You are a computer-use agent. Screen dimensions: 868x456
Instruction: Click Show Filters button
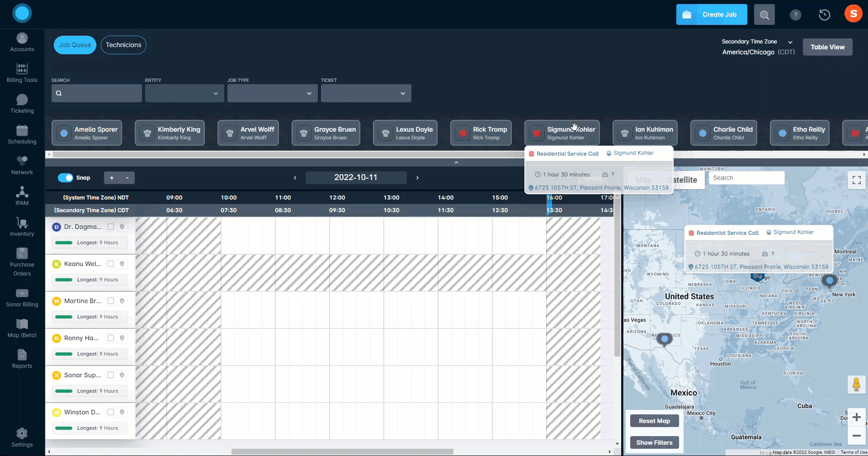[654, 442]
